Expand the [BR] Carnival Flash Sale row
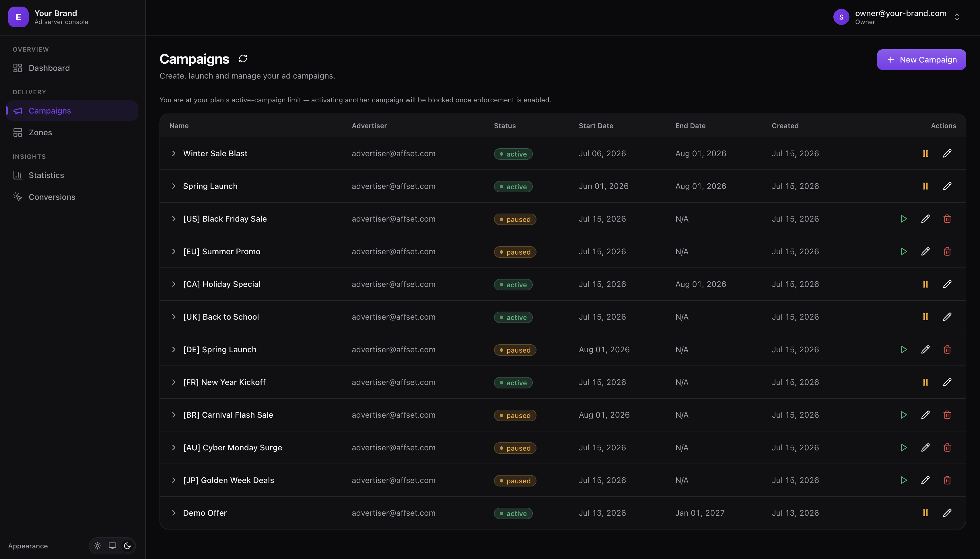 pos(174,415)
